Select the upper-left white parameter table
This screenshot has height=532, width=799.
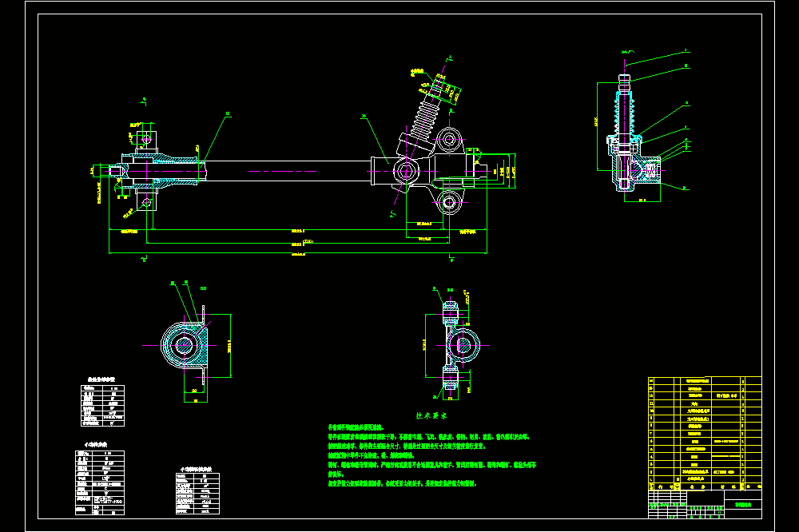pyautogui.click(x=102, y=405)
